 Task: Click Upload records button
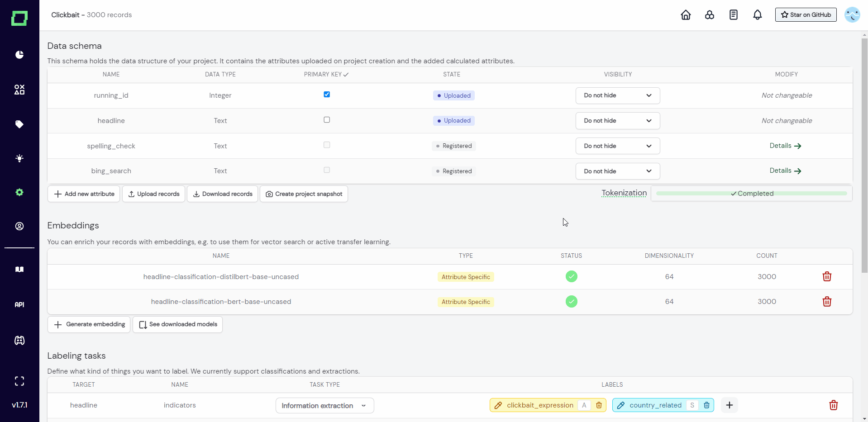154,194
